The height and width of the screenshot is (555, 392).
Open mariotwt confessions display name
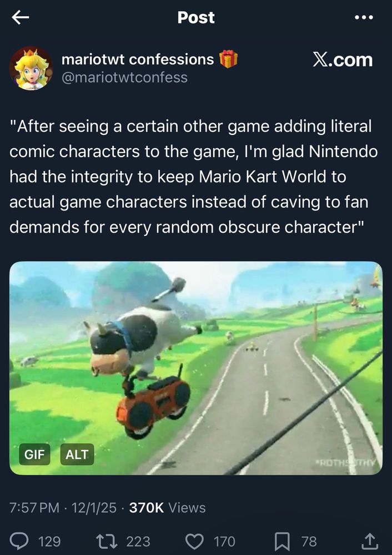tap(138, 59)
